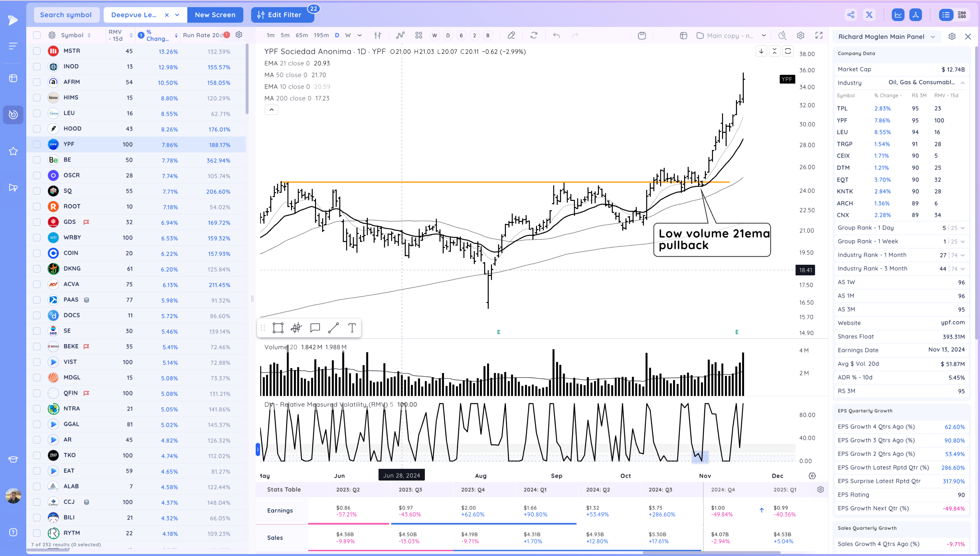Open favorites star in left sidebar
The height and width of the screenshot is (556, 980).
tap(13, 151)
